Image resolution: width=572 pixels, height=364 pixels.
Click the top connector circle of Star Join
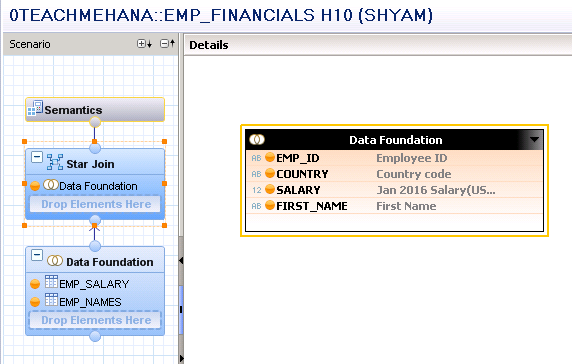95,148
